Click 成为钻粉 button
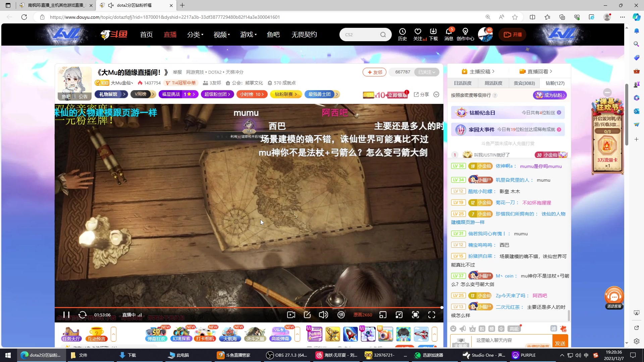Viewport: 644px width, 362px height. click(550, 95)
